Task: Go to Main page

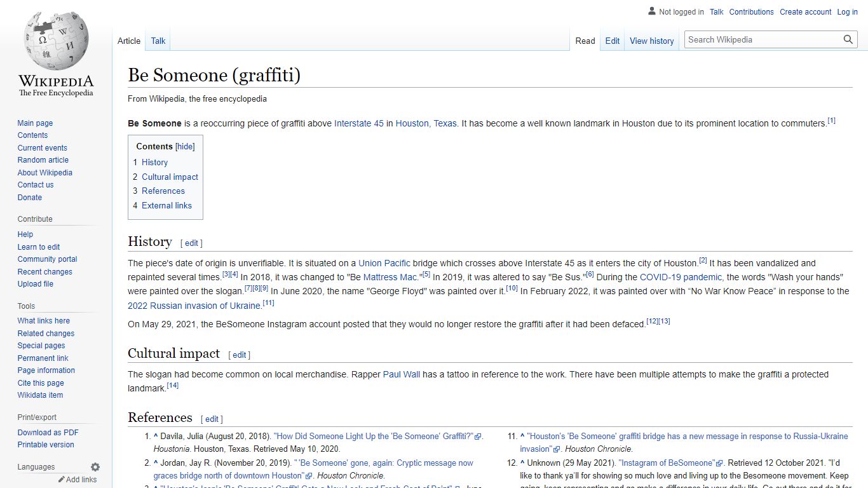Action: pos(35,123)
